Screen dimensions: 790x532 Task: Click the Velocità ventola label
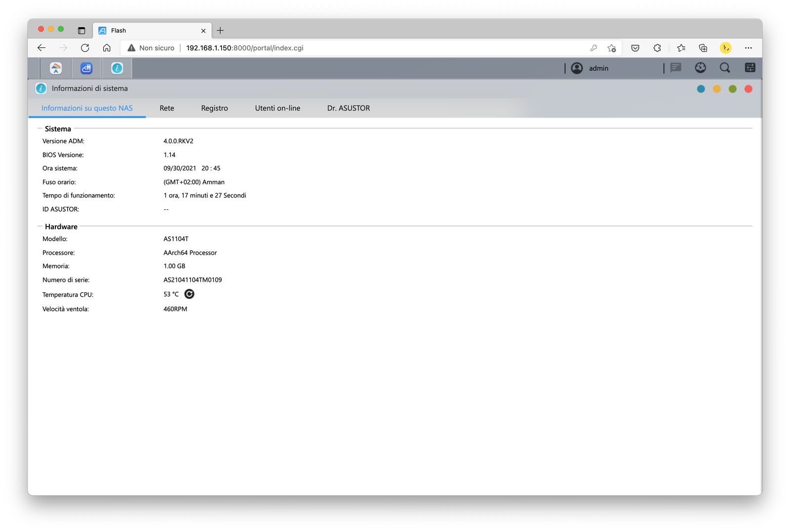pyautogui.click(x=66, y=309)
